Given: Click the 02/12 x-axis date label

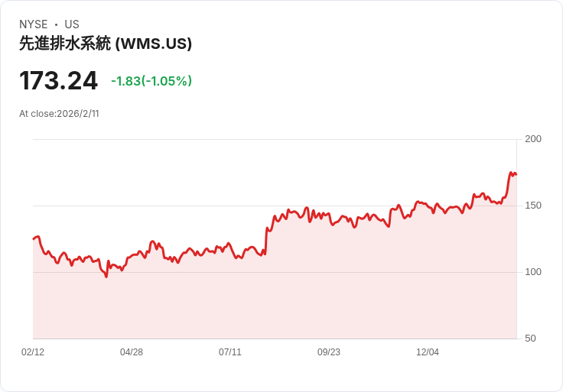Looking at the screenshot, I should tap(33, 352).
